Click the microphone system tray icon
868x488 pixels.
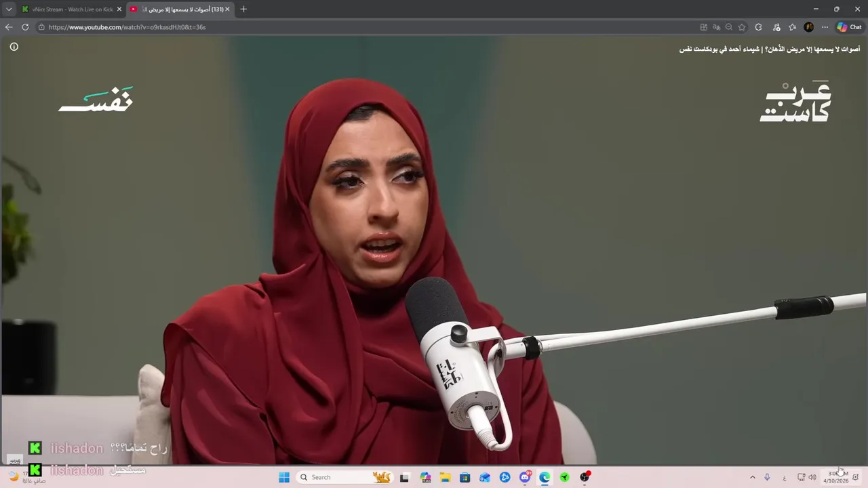tap(767, 477)
